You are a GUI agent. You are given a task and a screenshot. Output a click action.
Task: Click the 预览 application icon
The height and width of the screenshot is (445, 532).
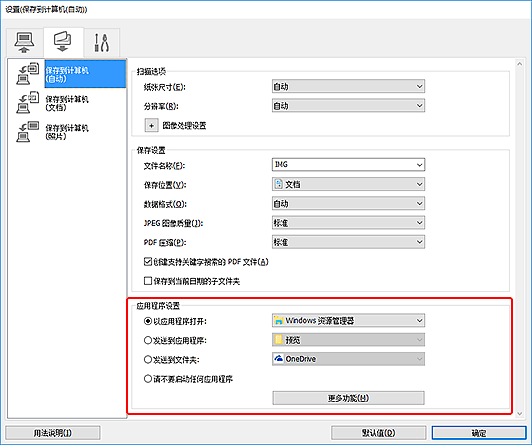coord(279,340)
